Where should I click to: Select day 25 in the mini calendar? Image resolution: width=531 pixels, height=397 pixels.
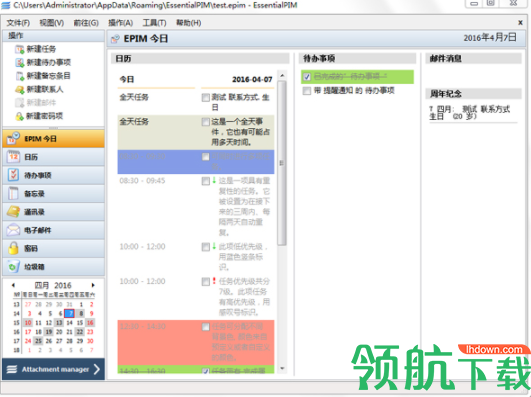39,341
